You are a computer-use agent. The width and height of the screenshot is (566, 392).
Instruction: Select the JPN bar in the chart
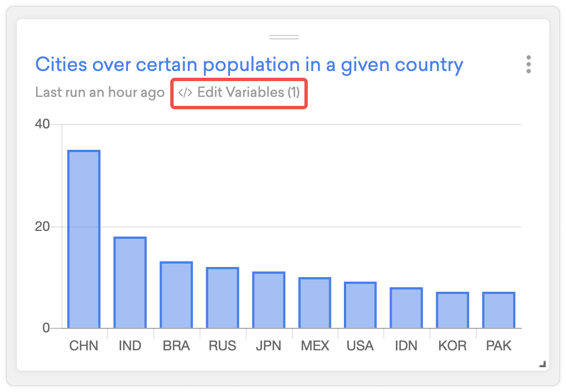[268, 300]
